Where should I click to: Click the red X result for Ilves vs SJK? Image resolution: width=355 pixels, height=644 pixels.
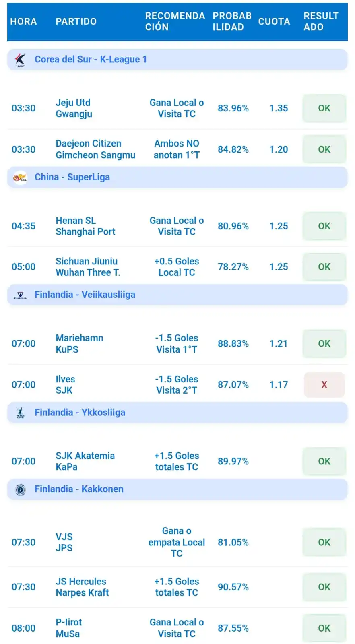(x=324, y=385)
